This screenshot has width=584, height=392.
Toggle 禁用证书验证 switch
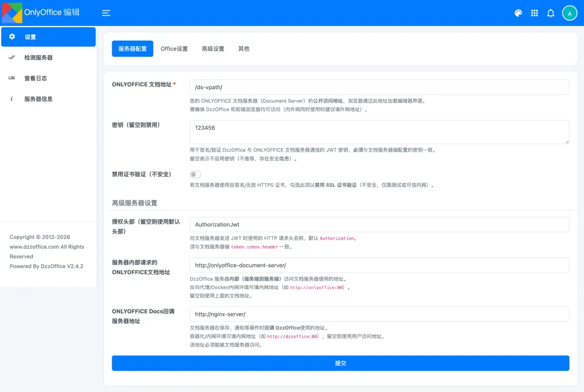[195, 174]
